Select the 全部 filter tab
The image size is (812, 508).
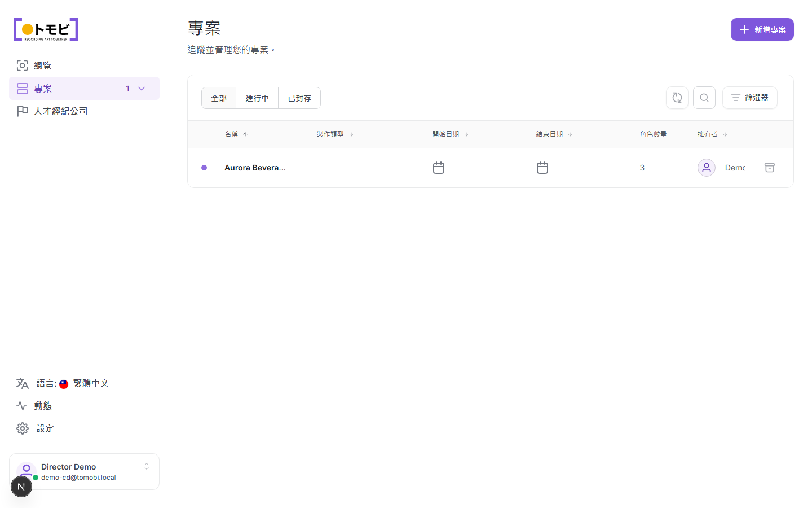[219, 98]
